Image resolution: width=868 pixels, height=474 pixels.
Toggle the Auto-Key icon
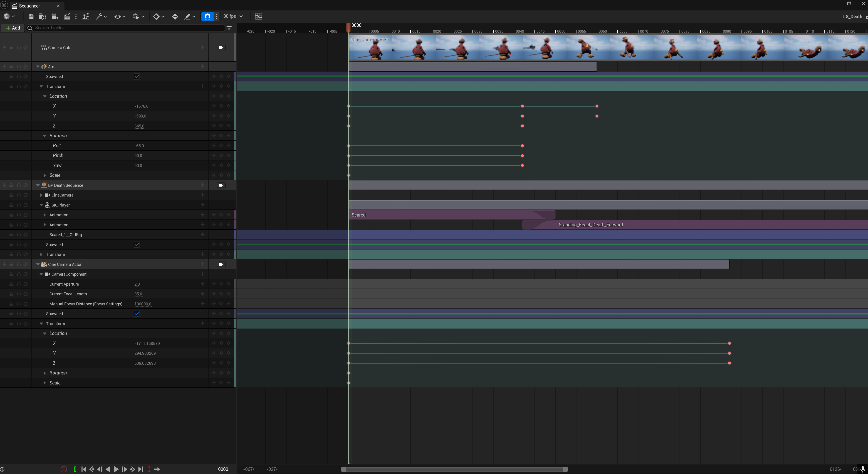[175, 17]
